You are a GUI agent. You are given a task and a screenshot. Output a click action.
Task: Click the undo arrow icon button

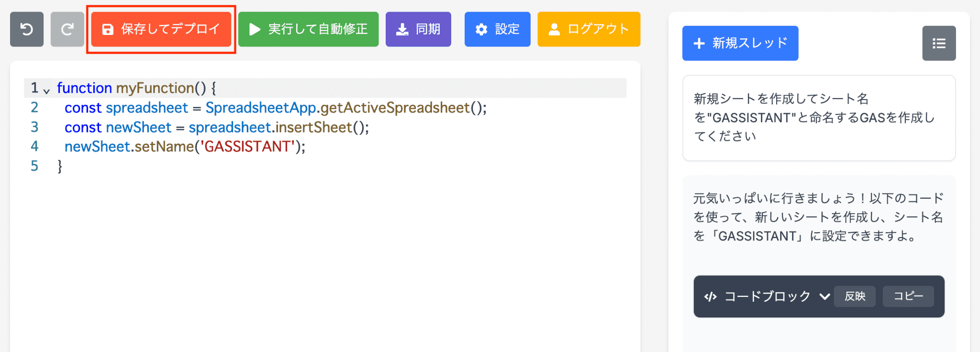27,29
